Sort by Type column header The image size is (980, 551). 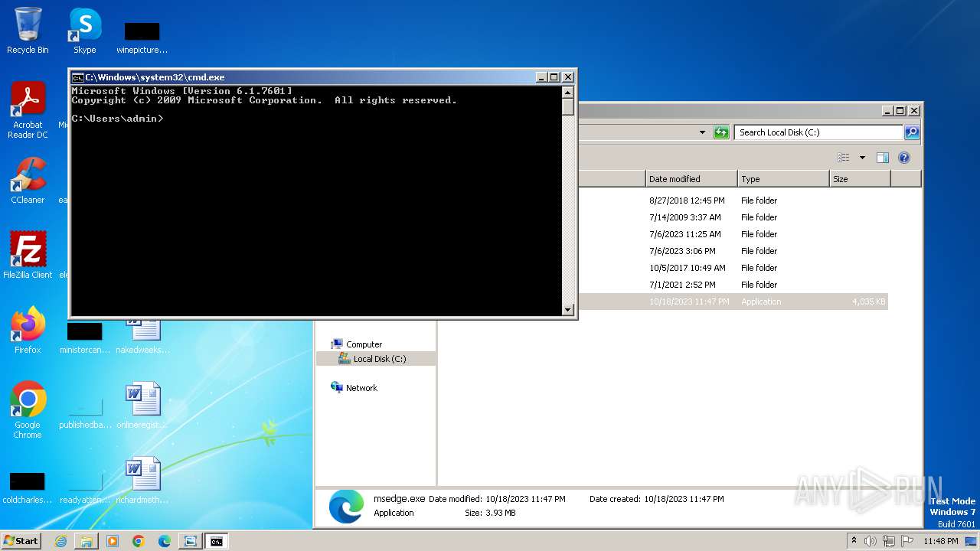click(x=783, y=179)
